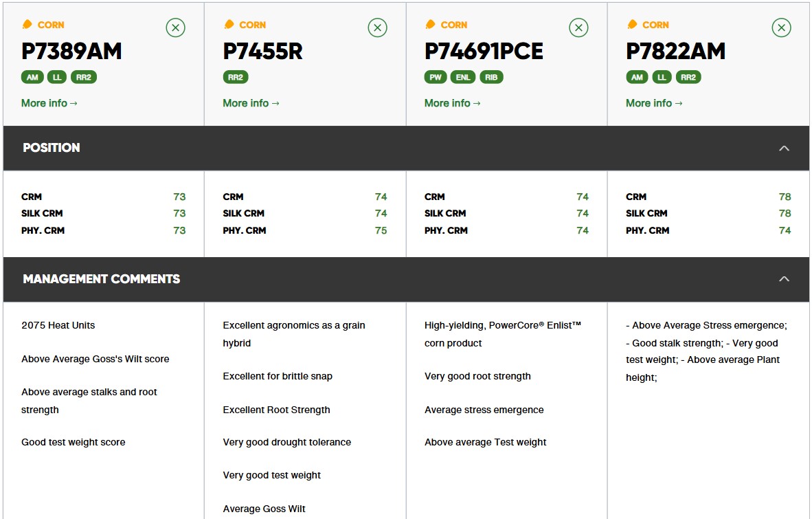
Task: Click the corn icon above P7389AM
Action: tap(27, 25)
